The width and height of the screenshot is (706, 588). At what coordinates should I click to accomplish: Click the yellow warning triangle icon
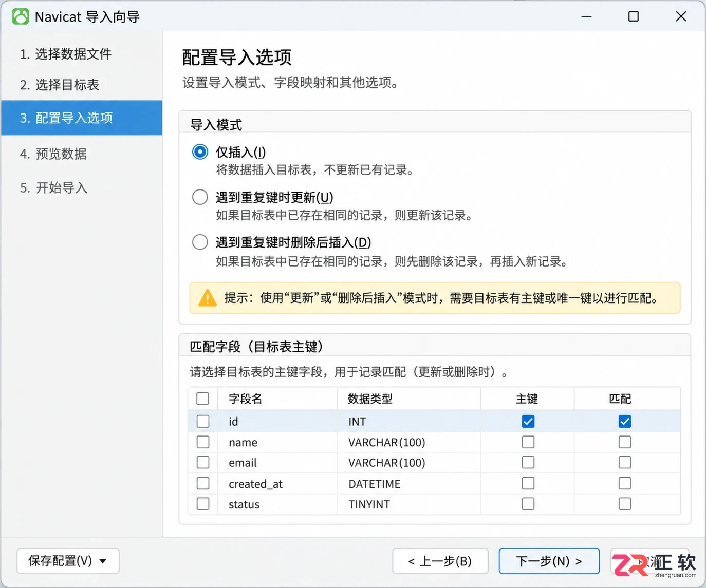208,298
